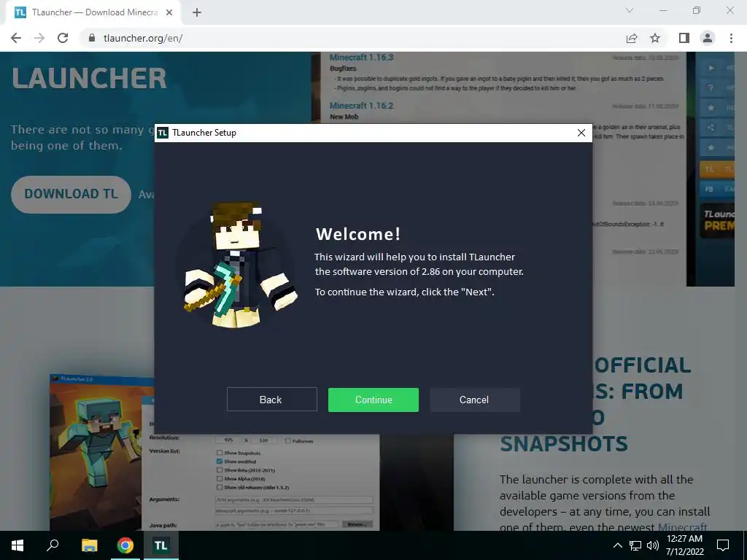Click Chrome icon in taskbar
The height and width of the screenshot is (560, 747).
tap(125, 545)
